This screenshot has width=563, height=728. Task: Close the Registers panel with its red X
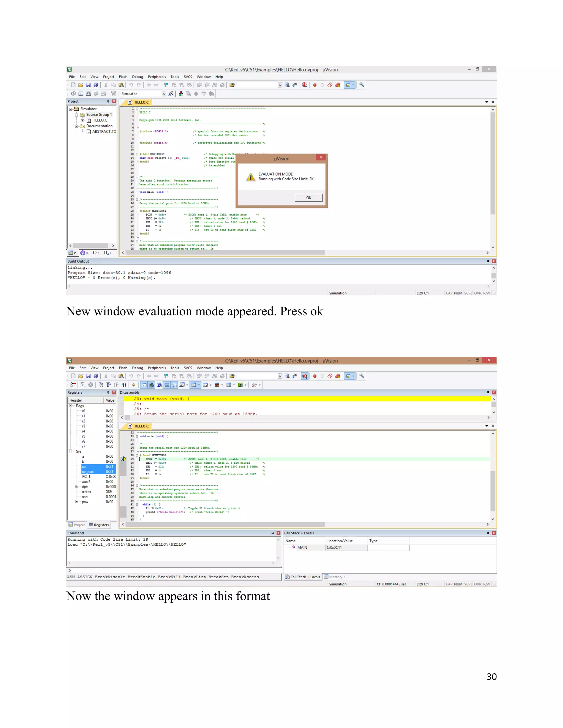coord(114,392)
